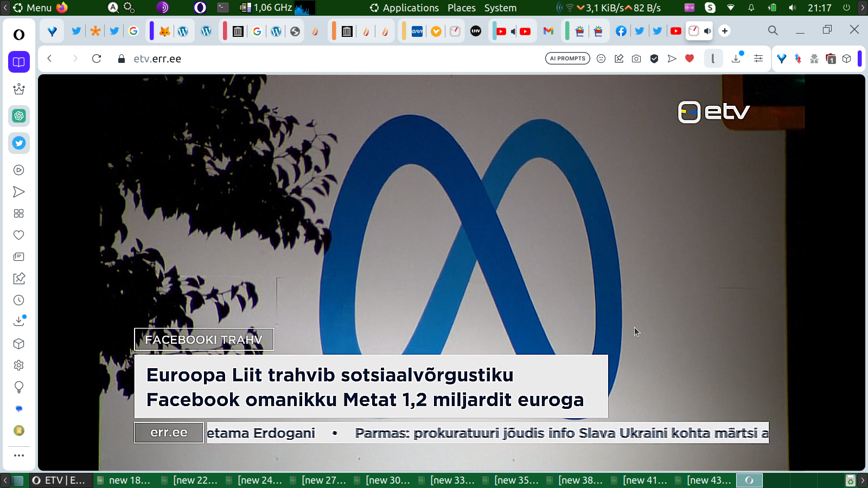Switch to the ERR blue tab
868x488 pixels.
[417, 31]
